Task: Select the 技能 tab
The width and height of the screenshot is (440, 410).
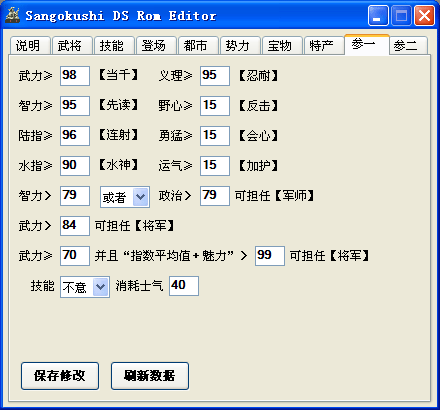Action: (114, 45)
